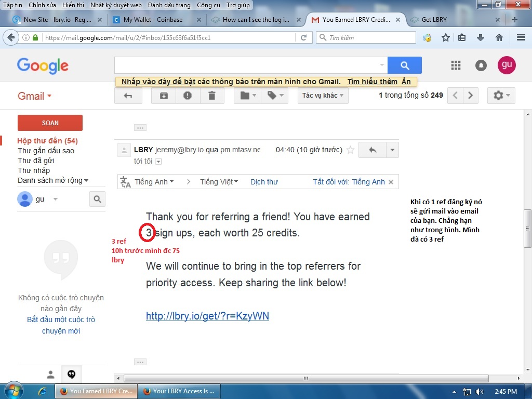Open the chat status dropdown next to gu
This screenshot has height=399, width=532.
coord(55,199)
